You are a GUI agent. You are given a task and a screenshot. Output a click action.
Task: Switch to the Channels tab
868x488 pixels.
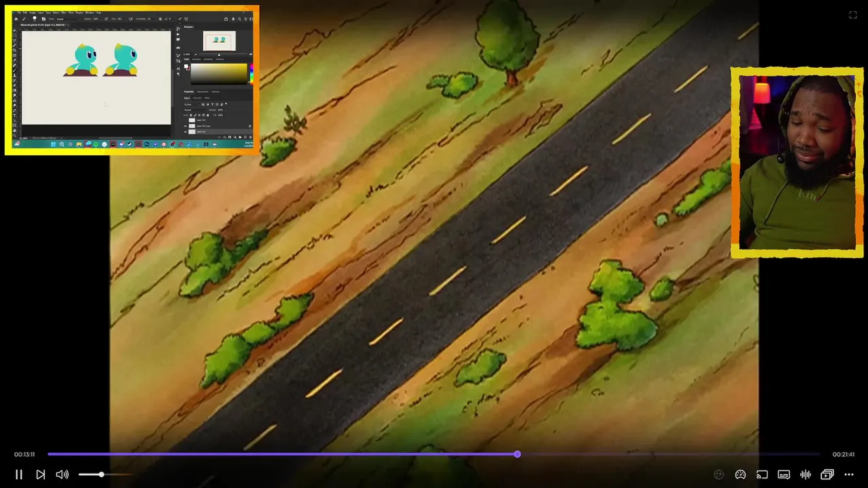(x=197, y=98)
